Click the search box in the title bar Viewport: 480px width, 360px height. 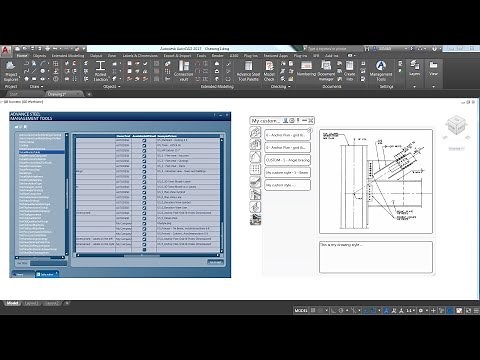pyautogui.click(x=335, y=49)
